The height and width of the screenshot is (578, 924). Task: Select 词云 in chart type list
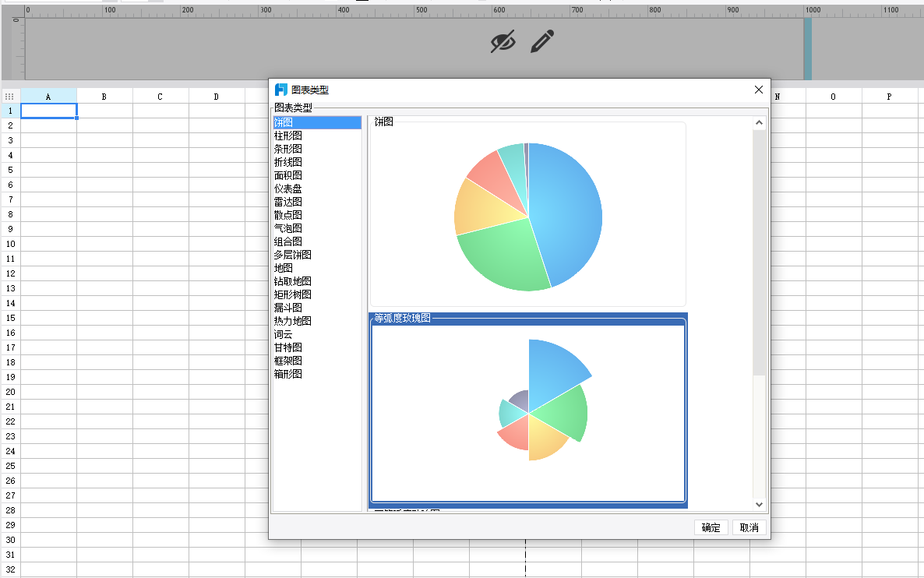(317, 335)
